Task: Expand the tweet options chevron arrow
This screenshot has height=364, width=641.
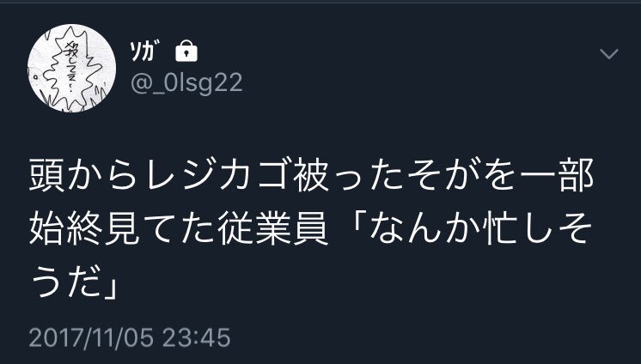Action: tap(608, 53)
